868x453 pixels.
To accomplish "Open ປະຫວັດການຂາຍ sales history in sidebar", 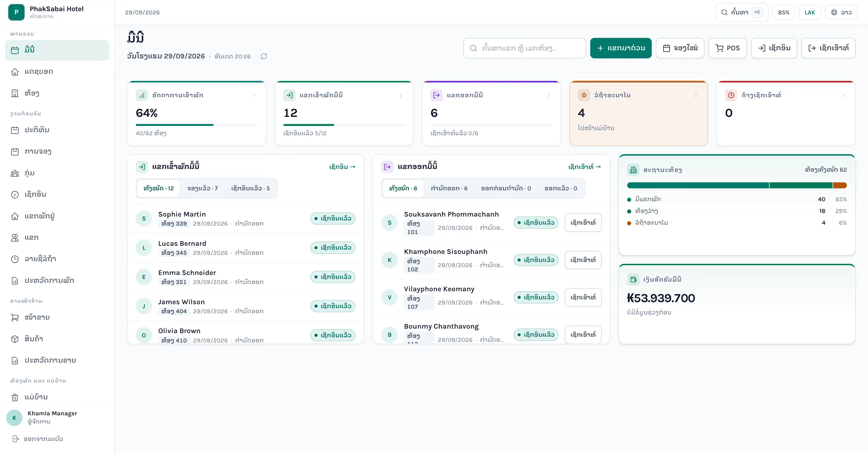I will 57,360.
